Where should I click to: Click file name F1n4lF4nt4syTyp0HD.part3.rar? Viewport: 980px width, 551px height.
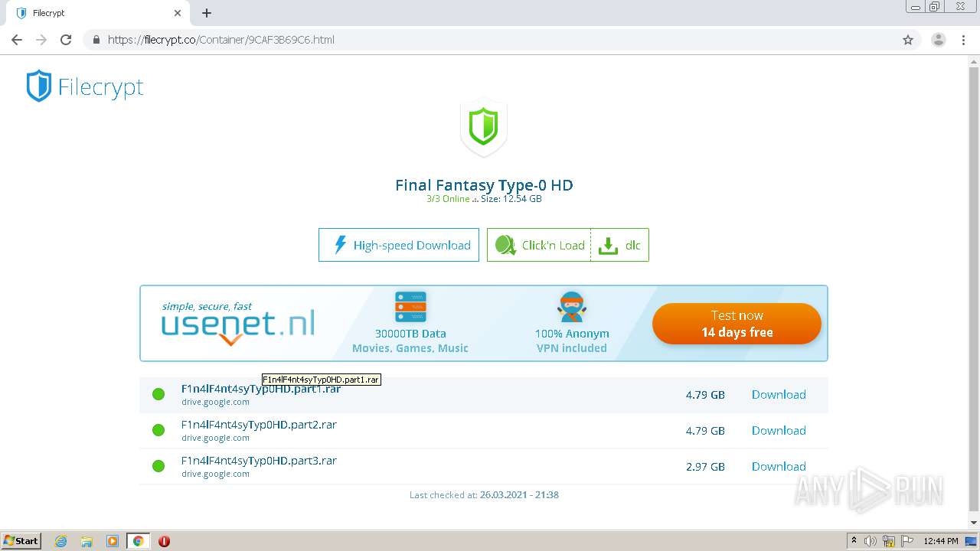coord(259,461)
